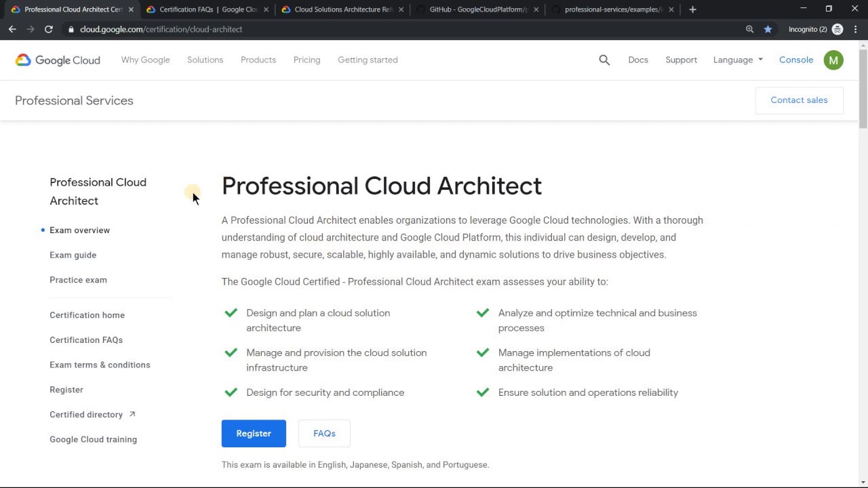The height and width of the screenshot is (488, 868).
Task: Open the Support link
Action: point(681,60)
